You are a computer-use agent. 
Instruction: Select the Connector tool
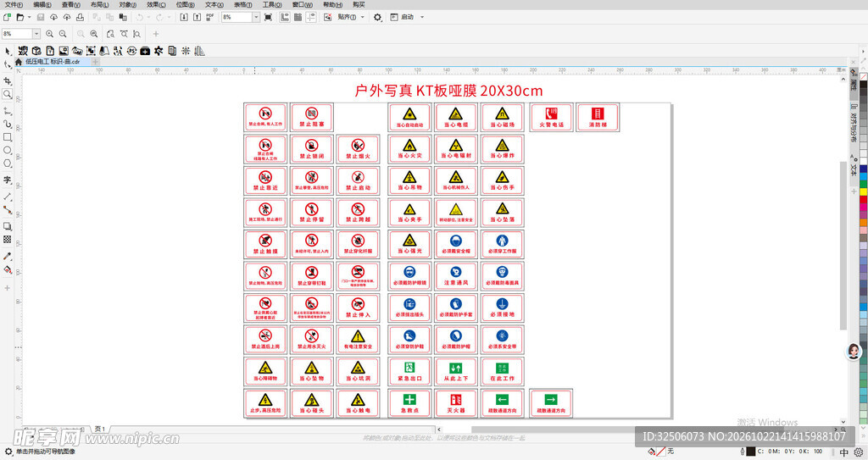click(x=7, y=210)
